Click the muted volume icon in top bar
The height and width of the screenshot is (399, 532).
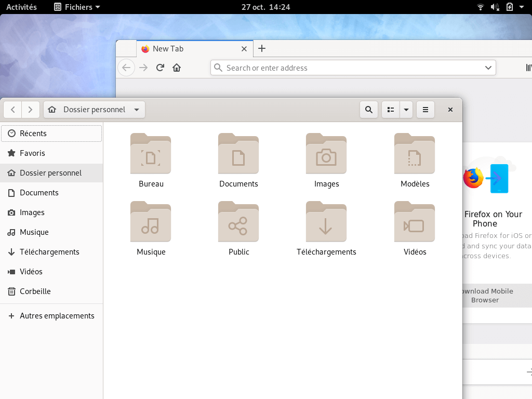coord(495,7)
